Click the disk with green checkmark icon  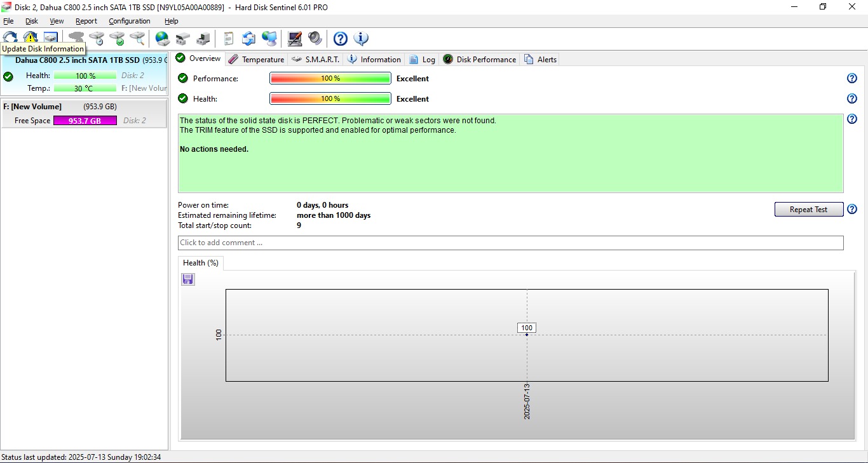click(x=117, y=38)
